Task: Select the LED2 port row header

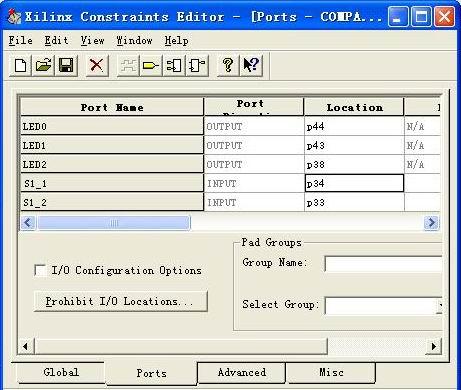Action: click(112, 164)
